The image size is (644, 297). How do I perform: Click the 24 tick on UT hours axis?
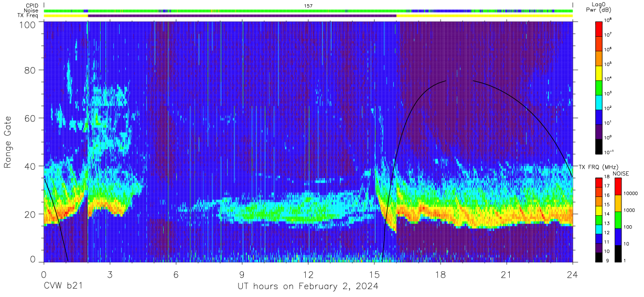click(x=573, y=274)
